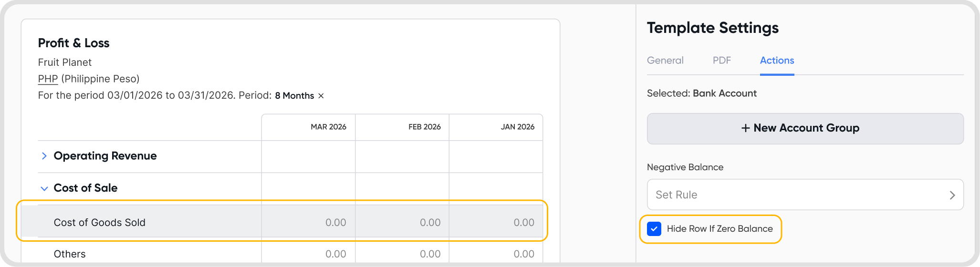Viewport: 980px width, 267px height.
Task: Expand the Operating Revenue section chevron
Action: [x=44, y=156]
